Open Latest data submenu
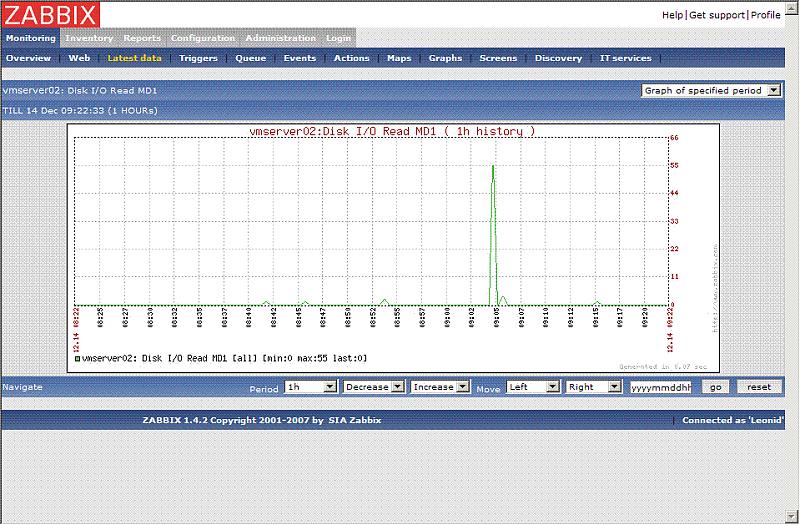The width and height of the screenshot is (800, 525). (x=134, y=58)
